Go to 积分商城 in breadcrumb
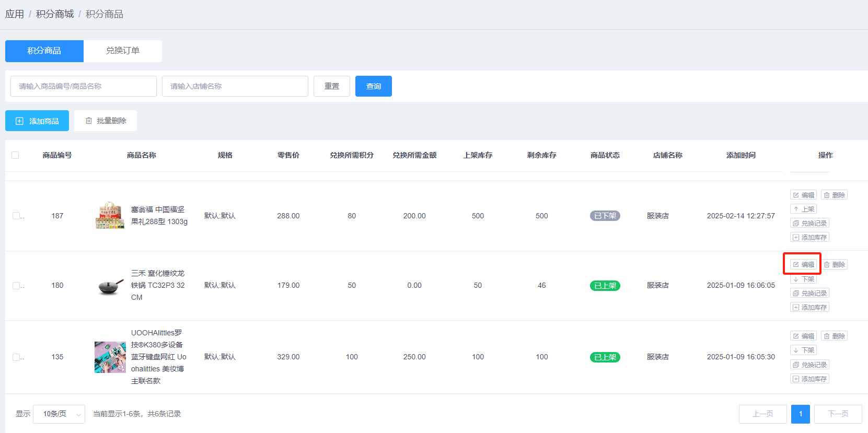Image resolution: width=868 pixels, height=433 pixels. tap(55, 14)
